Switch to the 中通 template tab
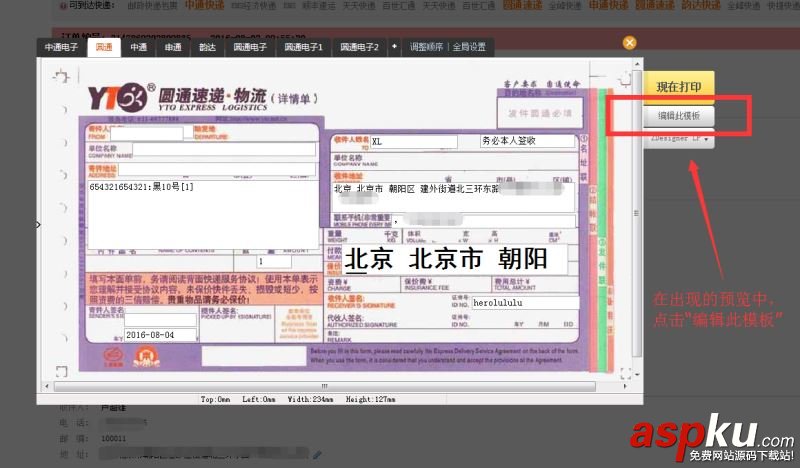 click(138, 47)
